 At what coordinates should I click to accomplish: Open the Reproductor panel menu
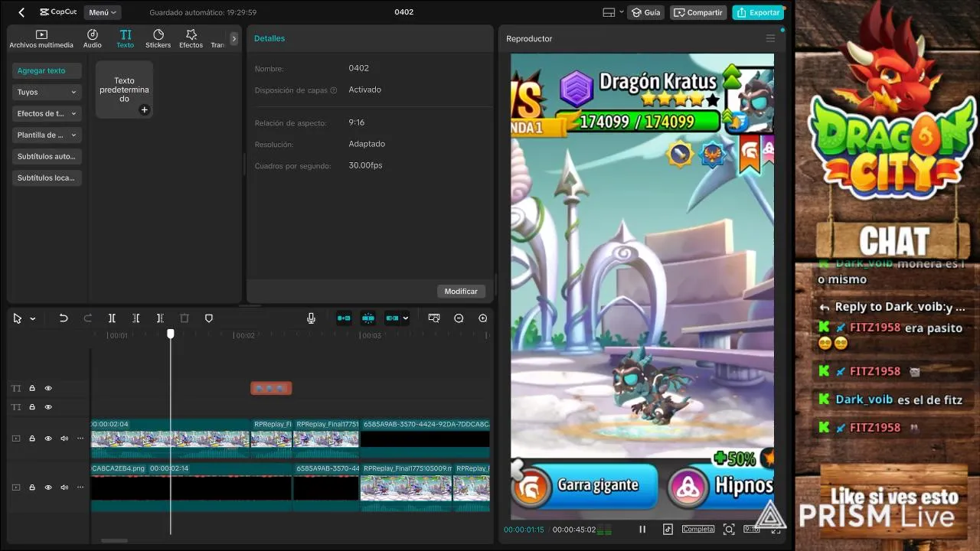(770, 38)
